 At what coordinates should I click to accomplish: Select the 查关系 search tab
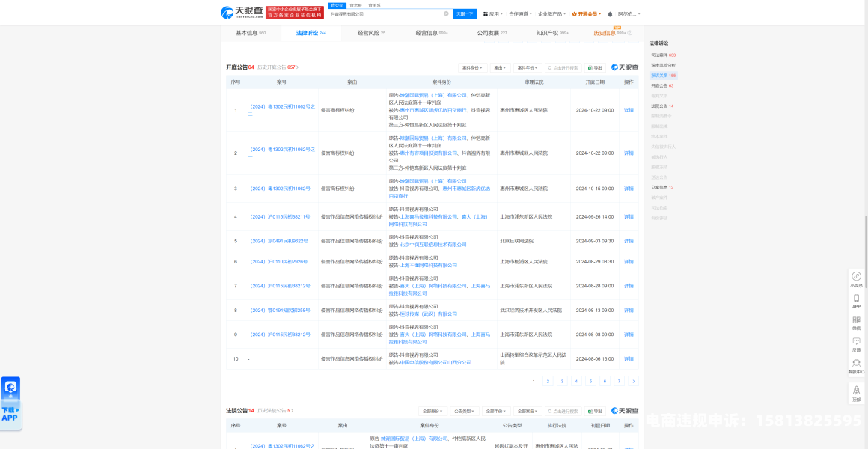click(373, 5)
